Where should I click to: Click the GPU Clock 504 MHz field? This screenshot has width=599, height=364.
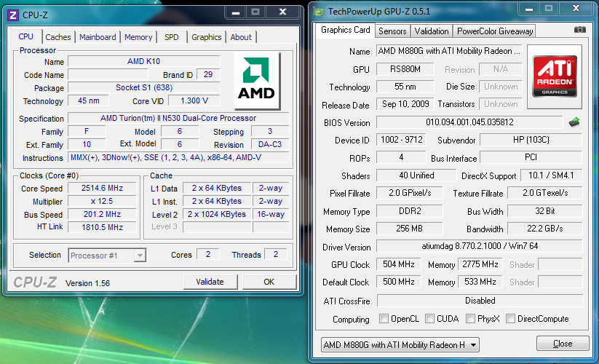[x=398, y=264]
